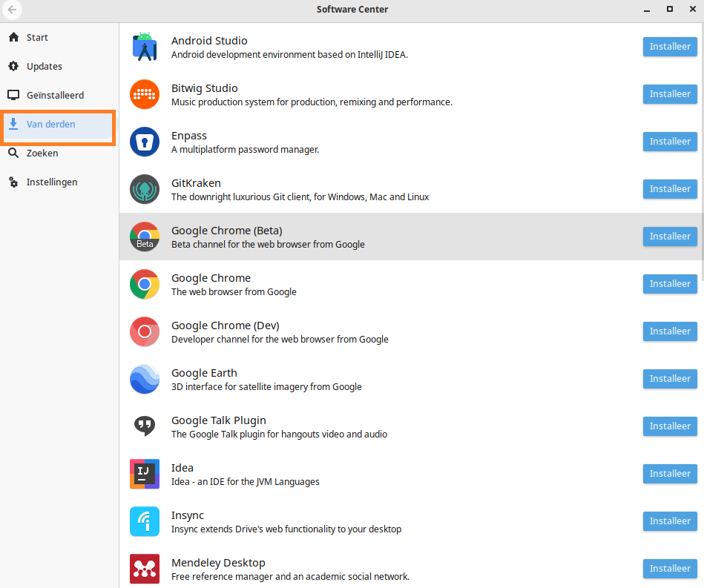Click the Updates gear icon
This screenshot has height=588, width=704.
(x=14, y=67)
